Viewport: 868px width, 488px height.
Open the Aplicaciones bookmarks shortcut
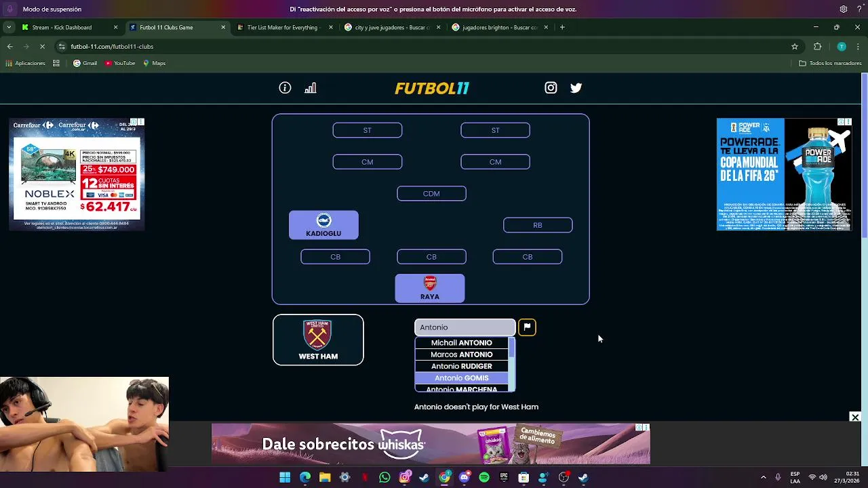(25, 63)
